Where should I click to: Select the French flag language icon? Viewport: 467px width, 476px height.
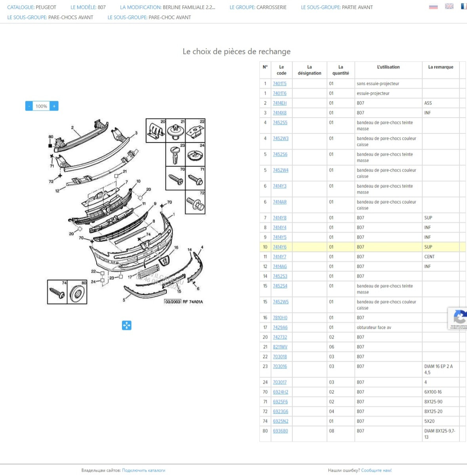pos(463,6)
